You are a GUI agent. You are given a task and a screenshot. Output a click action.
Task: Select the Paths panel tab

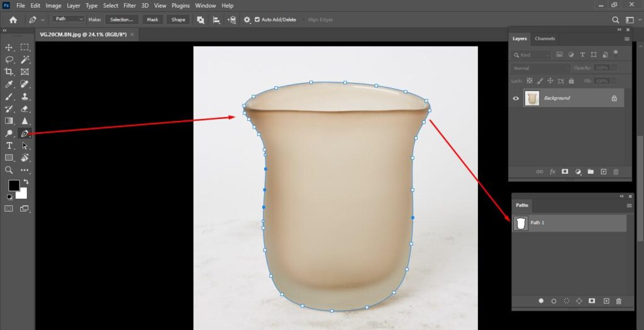click(521, 205)
